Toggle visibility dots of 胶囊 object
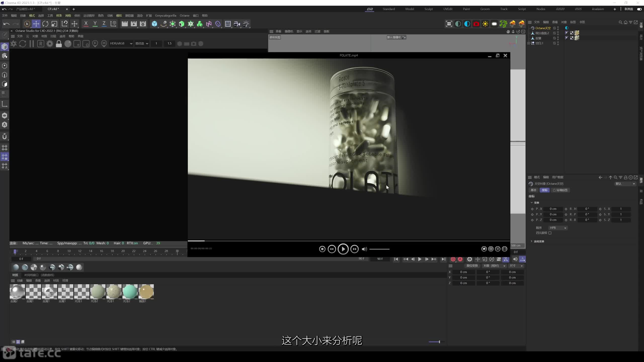The height and width of the screenshot is (362, 644). [558, 38]
